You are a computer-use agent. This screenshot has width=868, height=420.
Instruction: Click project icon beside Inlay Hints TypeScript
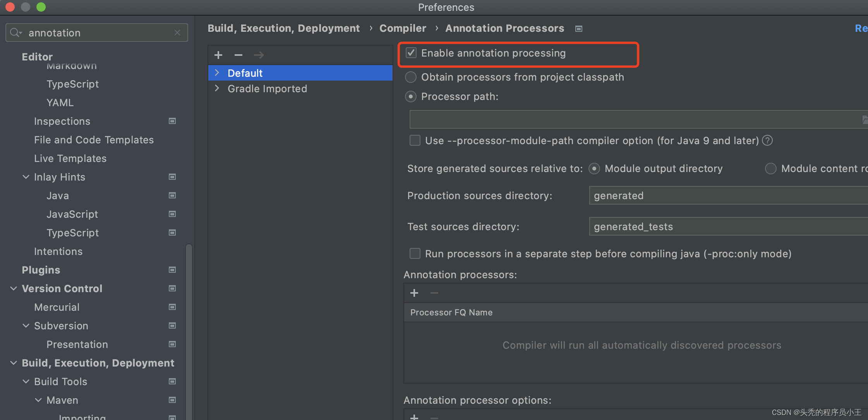coord(172,232)
